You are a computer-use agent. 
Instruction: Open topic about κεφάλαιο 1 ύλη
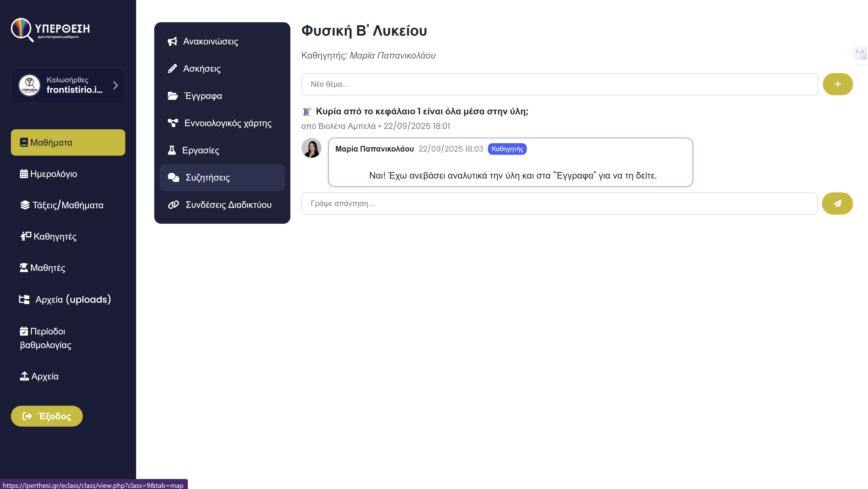[x=422, y=112]
